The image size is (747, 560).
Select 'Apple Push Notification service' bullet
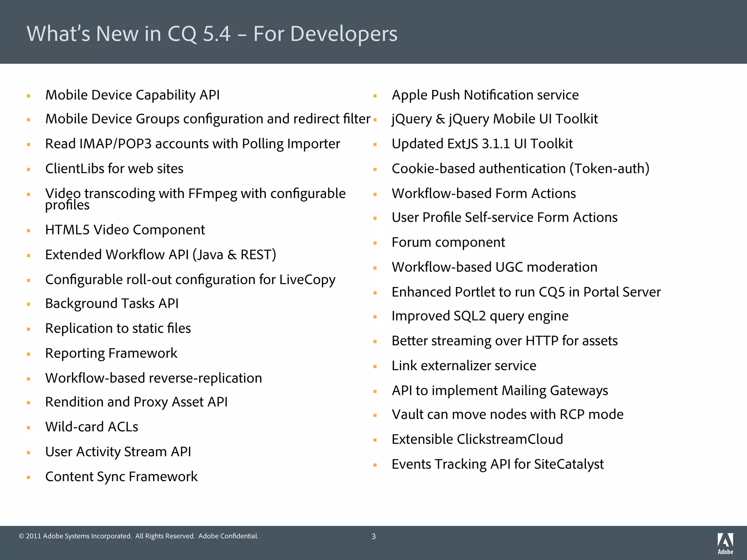[x=485, y=95]
